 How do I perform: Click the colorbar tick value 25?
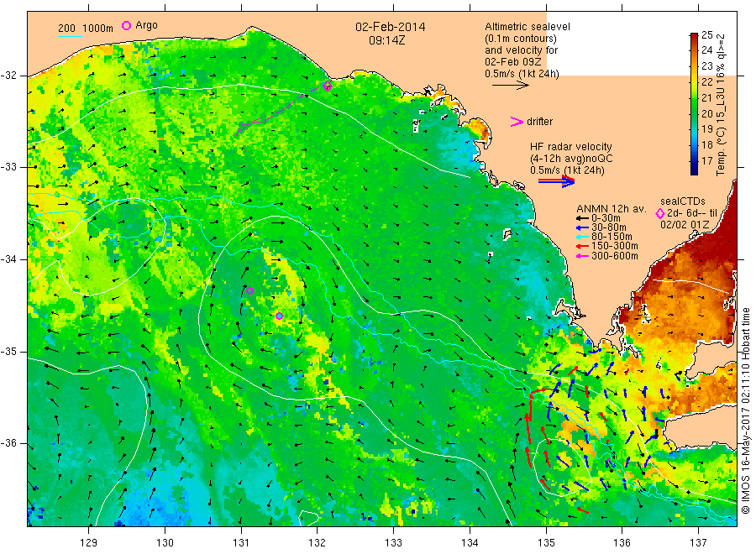[706, 34]
